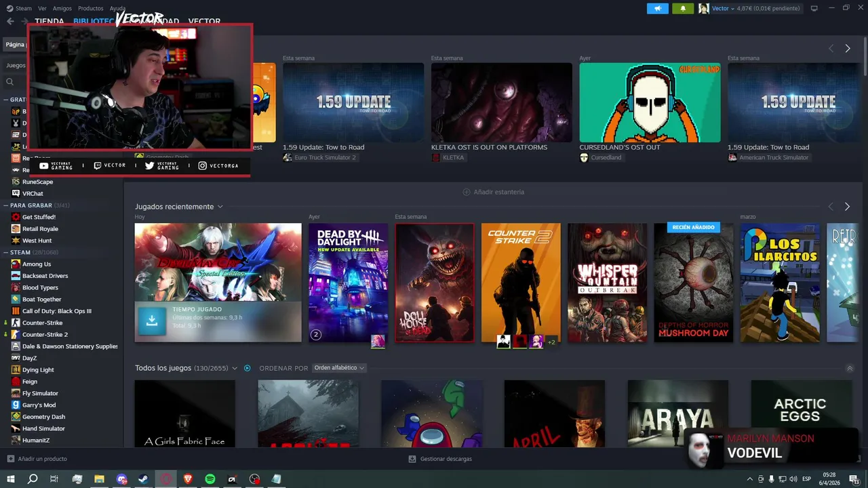Click Añadir estantería button
This screenshot has width=868, height=488.
[x=493, y=192]
